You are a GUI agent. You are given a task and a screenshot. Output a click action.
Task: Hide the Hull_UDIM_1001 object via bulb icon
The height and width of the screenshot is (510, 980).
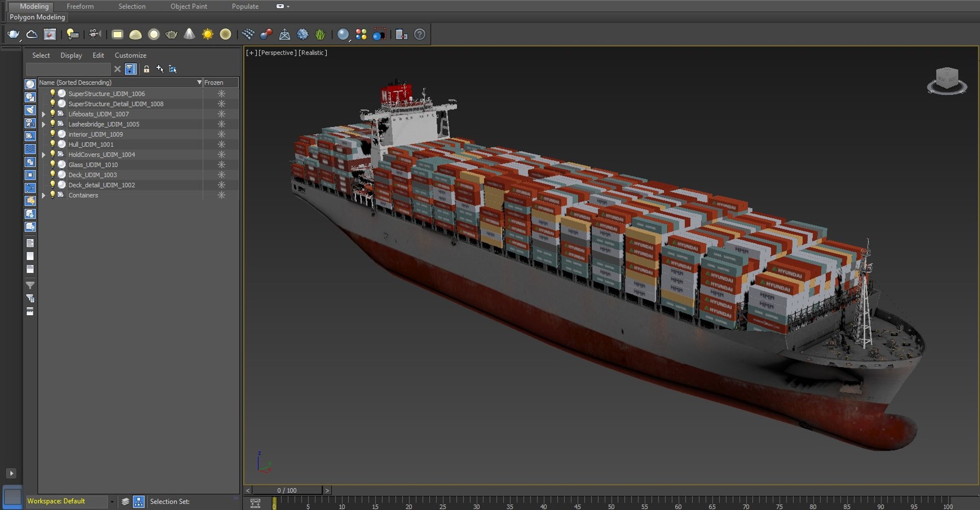(x=52, y=144)
